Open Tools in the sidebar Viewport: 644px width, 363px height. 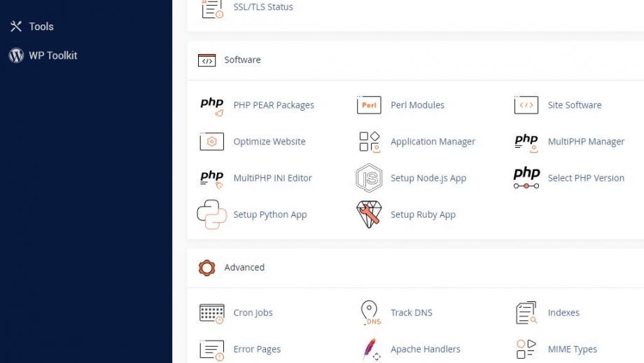click(41, 27)
